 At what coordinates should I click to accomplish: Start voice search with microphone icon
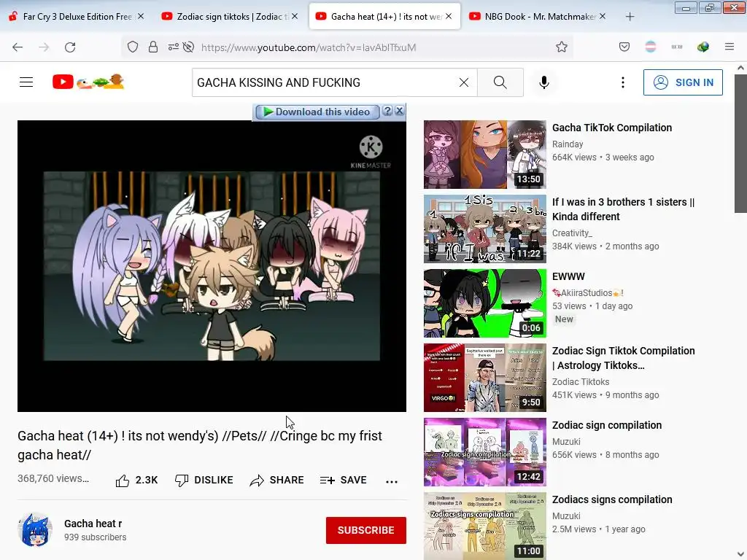pyautogui.click(x=544, y=82)
